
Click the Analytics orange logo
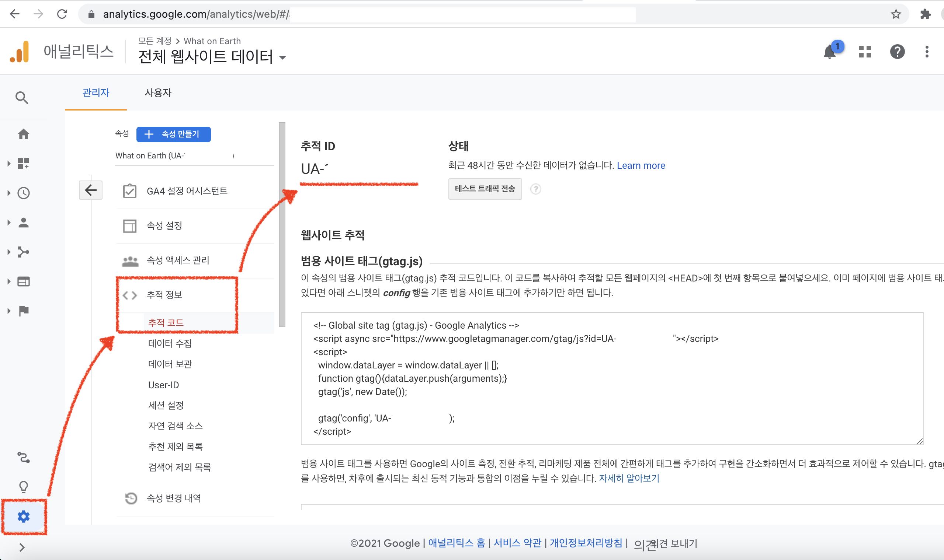19,51
